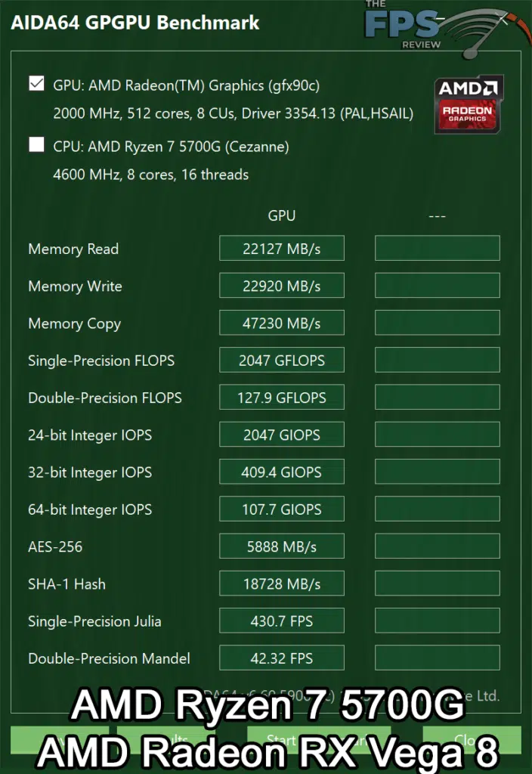Select the 24-bit Integer IOPS result box
532x774 pixels.
pos(281,435)
